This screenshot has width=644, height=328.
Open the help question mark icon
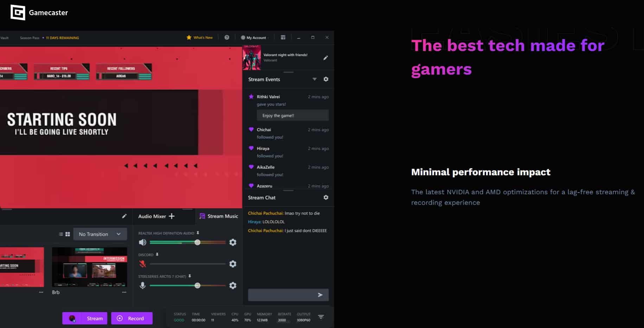point(227,37)
